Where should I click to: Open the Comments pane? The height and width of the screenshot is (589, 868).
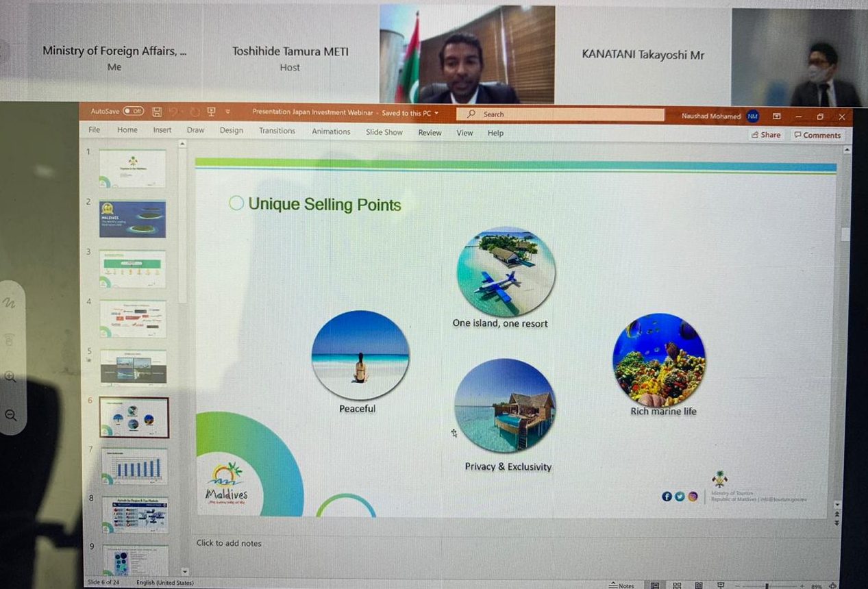[817, 135]
